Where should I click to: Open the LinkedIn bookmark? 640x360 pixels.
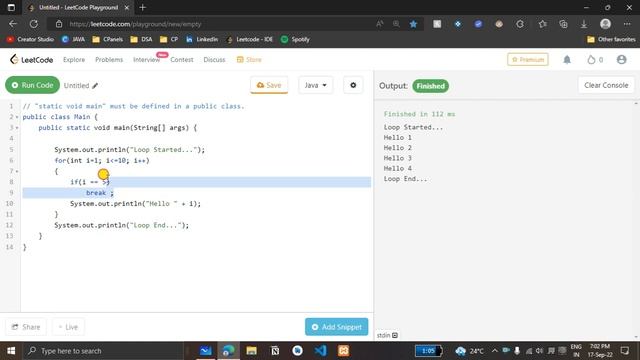point(202,40)
